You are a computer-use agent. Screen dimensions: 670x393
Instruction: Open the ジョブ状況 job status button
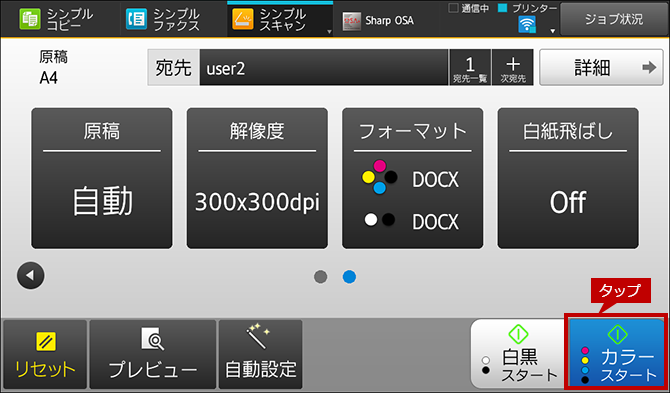[614, 19]
